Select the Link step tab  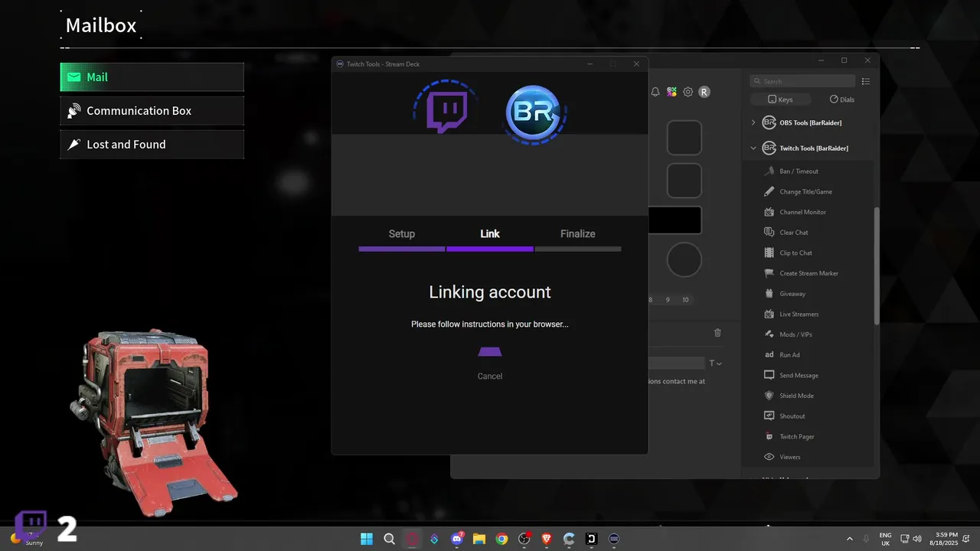point(490,234)
